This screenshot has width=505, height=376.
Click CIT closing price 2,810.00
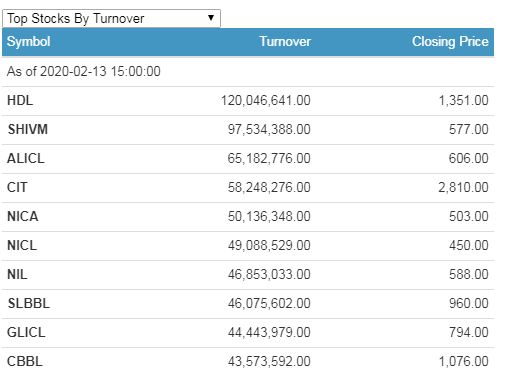(x=463, y=187)
